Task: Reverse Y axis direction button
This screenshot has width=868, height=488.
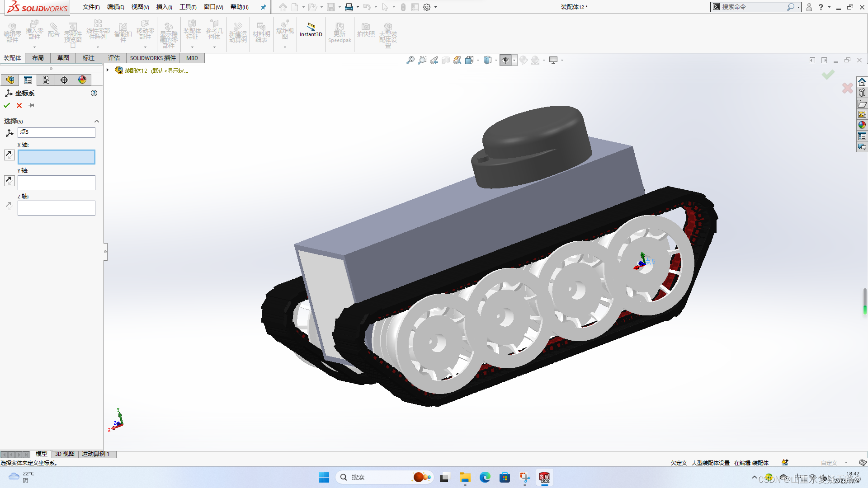Action: click(x=9, y=181)
